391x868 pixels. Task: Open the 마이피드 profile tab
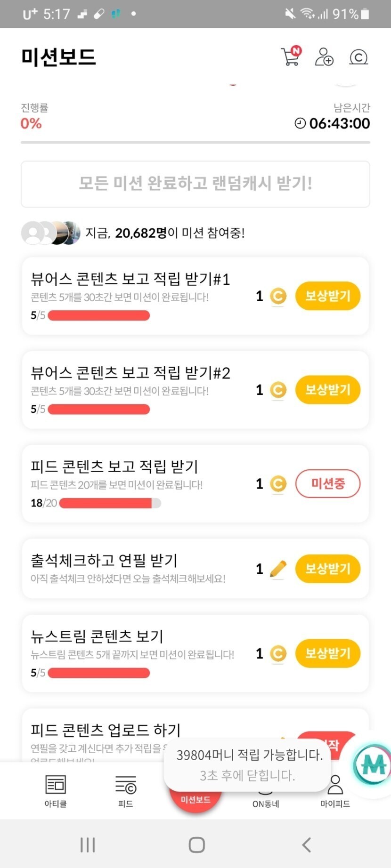pyautogui.click(x=335, y=791)
